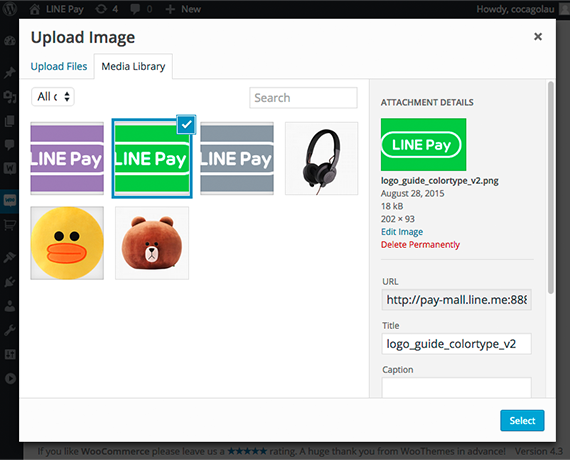
Task: Open the WordPress logo menu
Action: pos(10,9)
